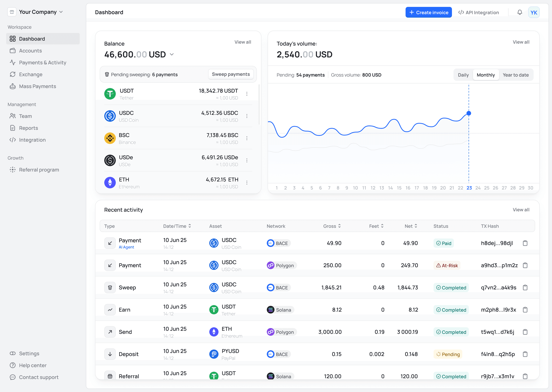The height and width of the screenshot is (392, 552).
Task: Open Payments & Activity in the sidebar
Action: point(43,63)
